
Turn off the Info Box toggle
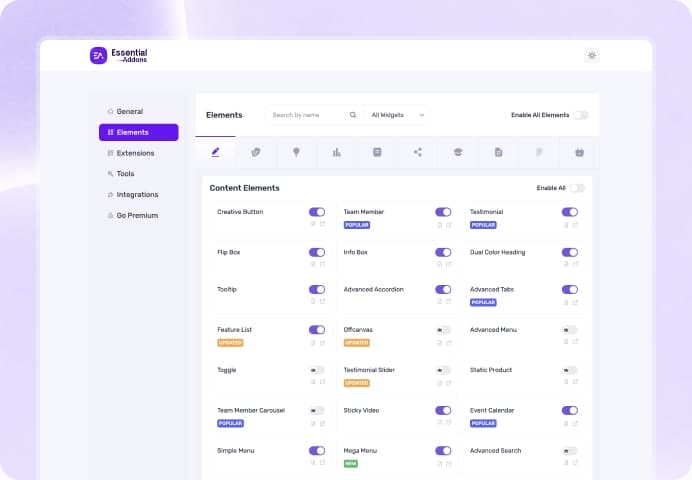tap(443, 252)
